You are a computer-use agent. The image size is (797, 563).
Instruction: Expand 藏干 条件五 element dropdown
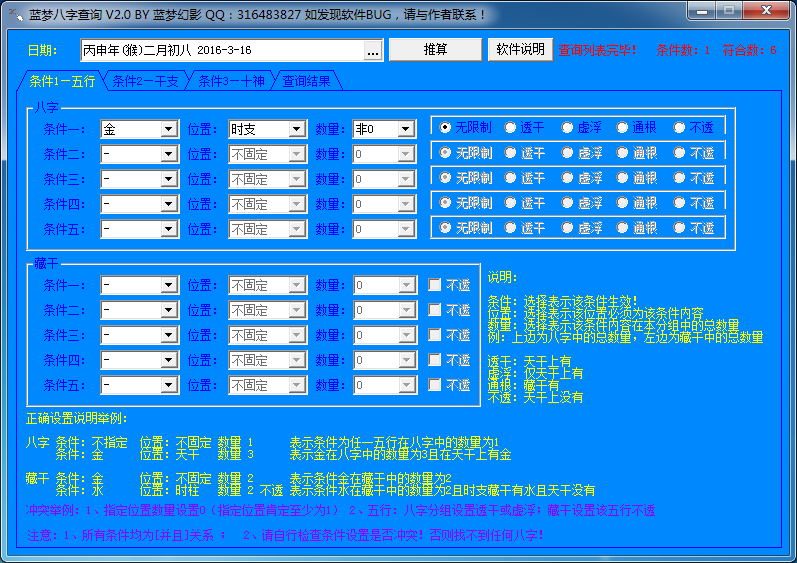pos(169,385)
